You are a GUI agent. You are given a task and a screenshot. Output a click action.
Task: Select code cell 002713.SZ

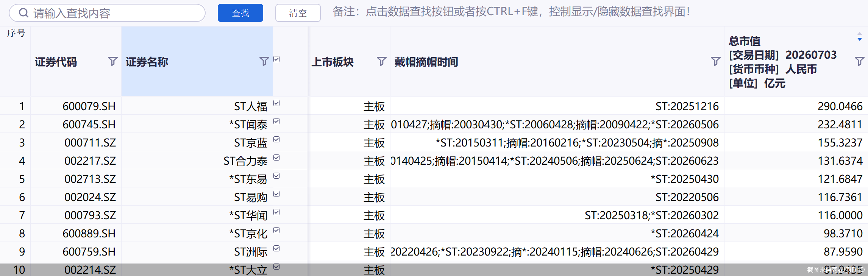coord(76,179)
